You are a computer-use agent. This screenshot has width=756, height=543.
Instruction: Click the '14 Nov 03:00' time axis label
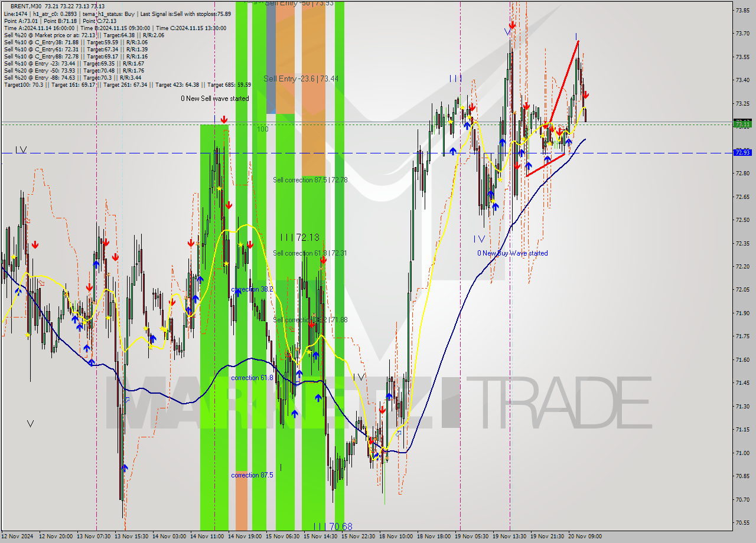click(169, 537)
